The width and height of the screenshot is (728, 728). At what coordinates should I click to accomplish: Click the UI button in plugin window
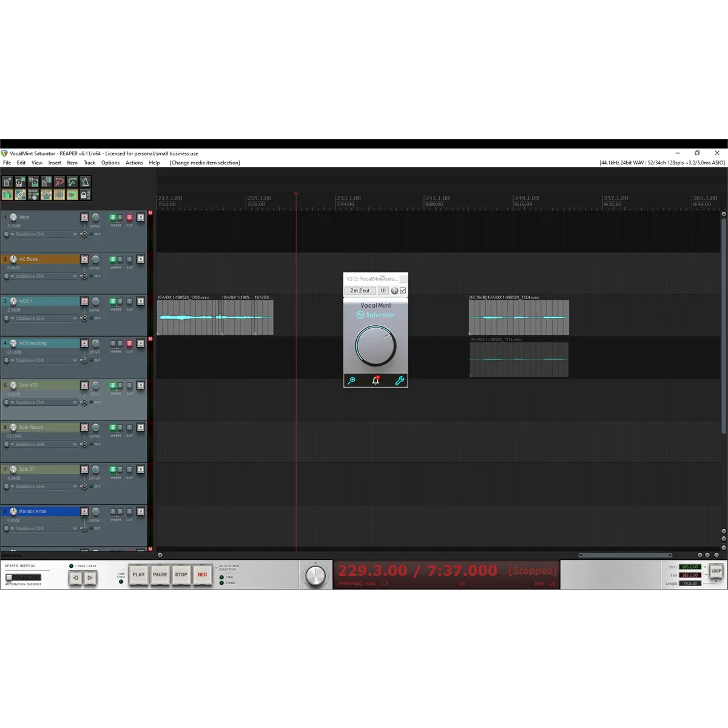[383, 291]
